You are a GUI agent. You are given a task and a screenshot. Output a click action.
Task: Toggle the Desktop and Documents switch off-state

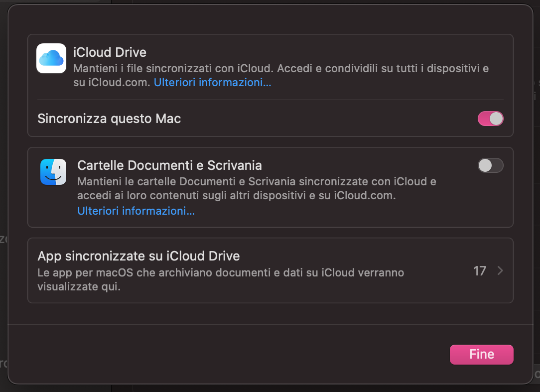pyautogui.click(x=490, y=165)
